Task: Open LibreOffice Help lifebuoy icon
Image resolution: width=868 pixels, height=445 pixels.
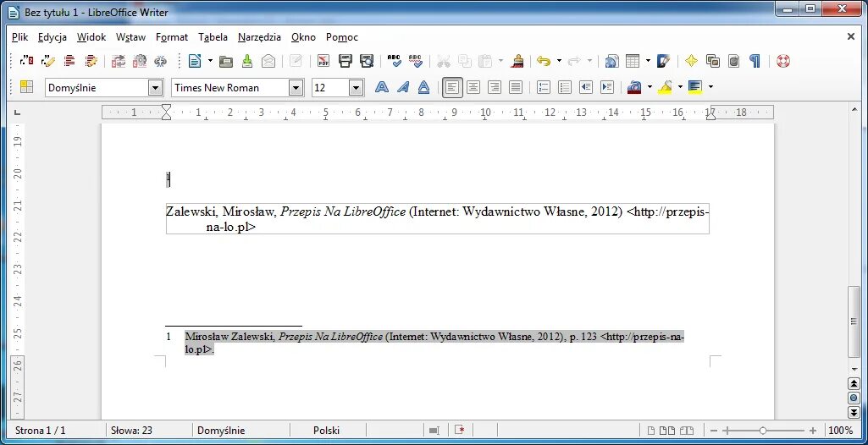Action: point(782,61)
